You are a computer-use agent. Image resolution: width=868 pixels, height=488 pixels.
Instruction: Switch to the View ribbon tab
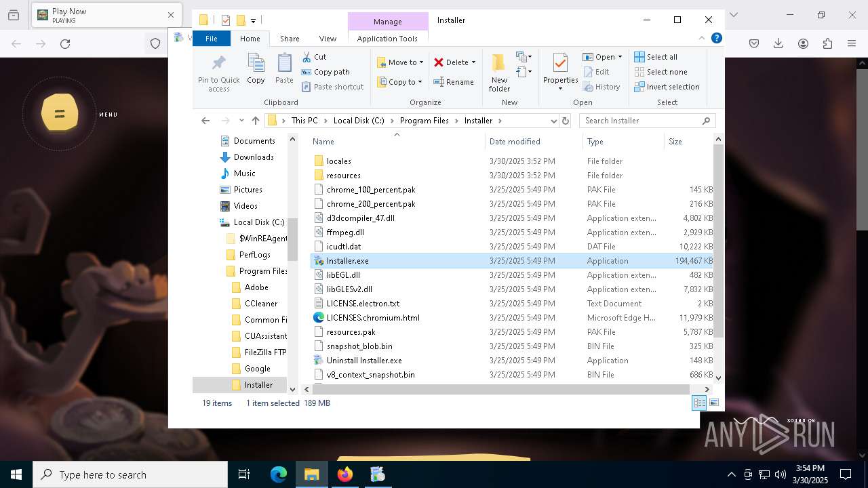[x=328, y=39]
